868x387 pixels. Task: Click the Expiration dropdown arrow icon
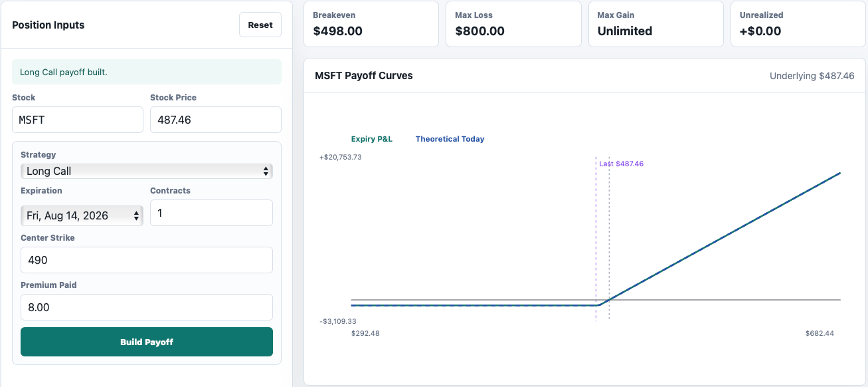tap(137, 215)
